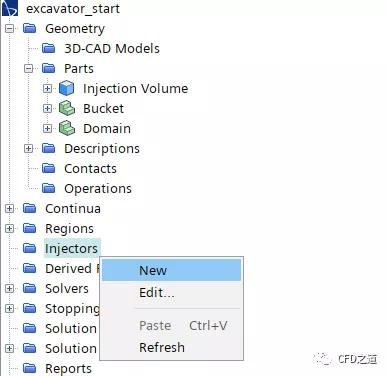Choose Refresh from the context menu
388x376 pixels.
(171, 347)
